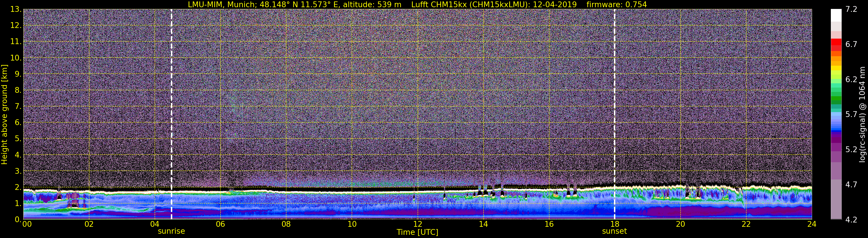Click the 'Height above ground [km]' axis label
The width and height of the screenshot is (868, 238).
click(4, 114)
